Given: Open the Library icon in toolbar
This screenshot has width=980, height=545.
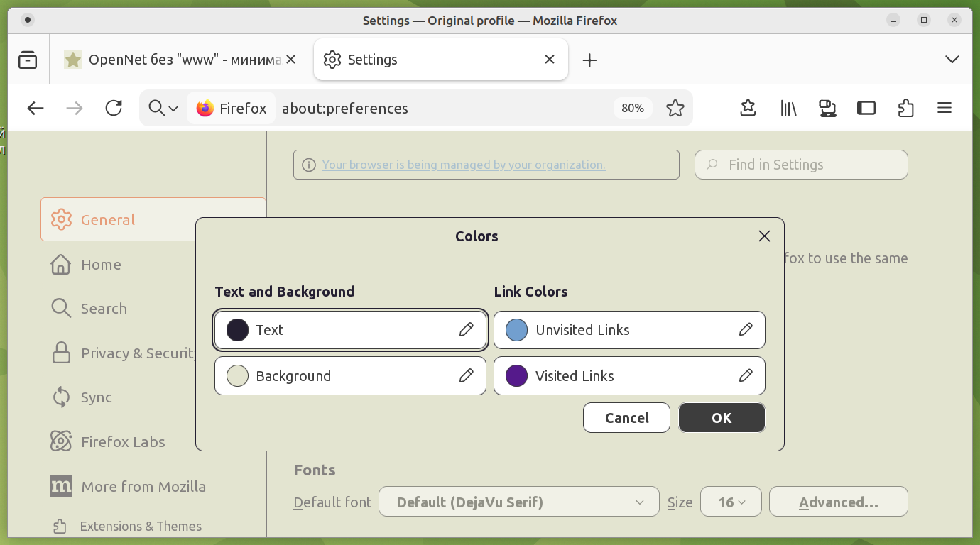Looking at the screenshot, I should point(788,108).
